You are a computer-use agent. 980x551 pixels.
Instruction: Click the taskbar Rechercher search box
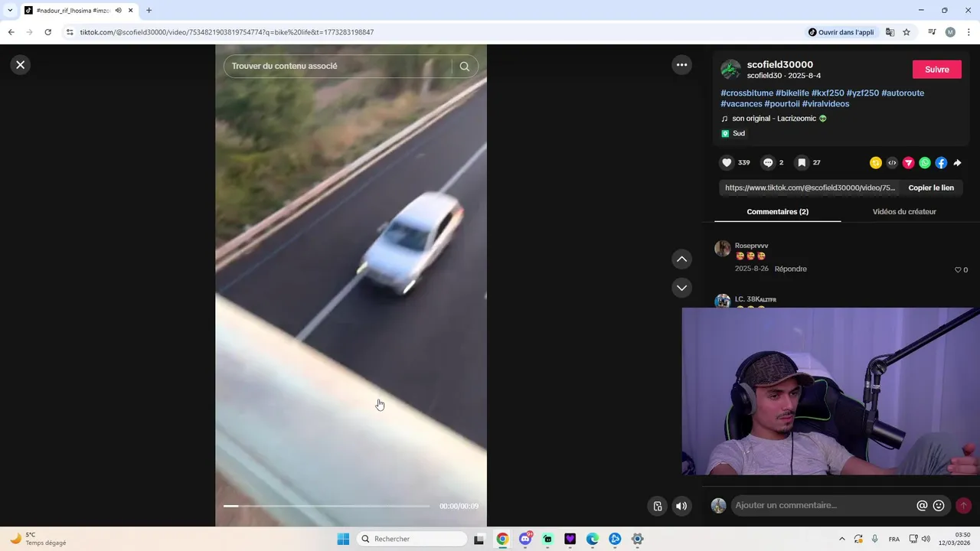pyautogui.click(x=413, y=539)
